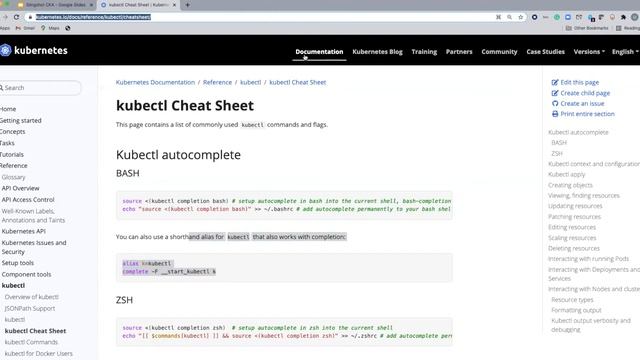Open the Chrome profile avatar
Screen dimensions: 640x360
tap(635, 17)
